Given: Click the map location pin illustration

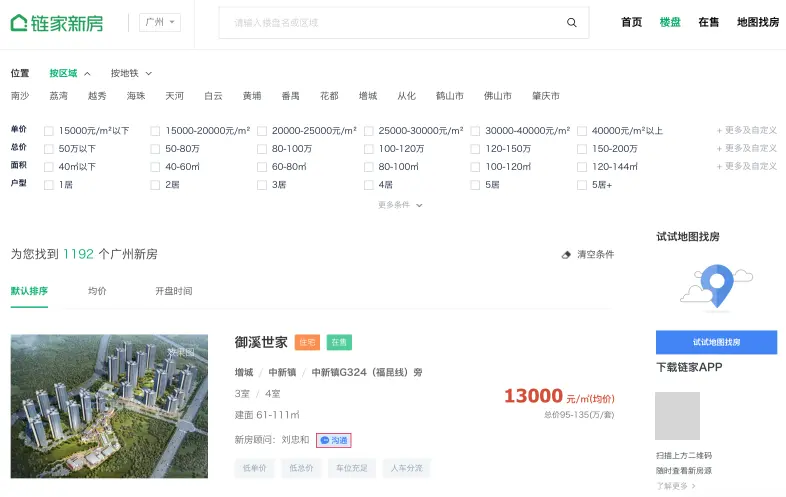Looking at the screenshot, I should pyautogui.click(x=715, y=285).
